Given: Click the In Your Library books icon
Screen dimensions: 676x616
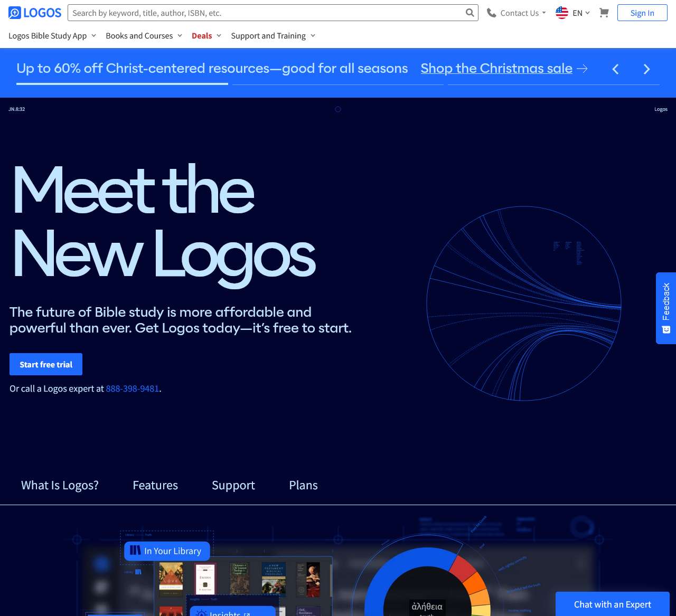Looking at the screenshot, I should point(135,551).
